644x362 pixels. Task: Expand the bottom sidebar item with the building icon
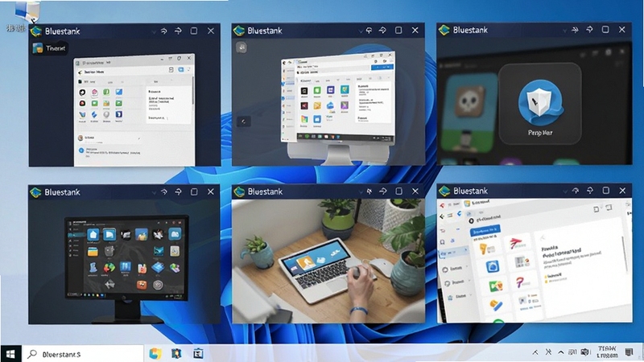[460, 296]
